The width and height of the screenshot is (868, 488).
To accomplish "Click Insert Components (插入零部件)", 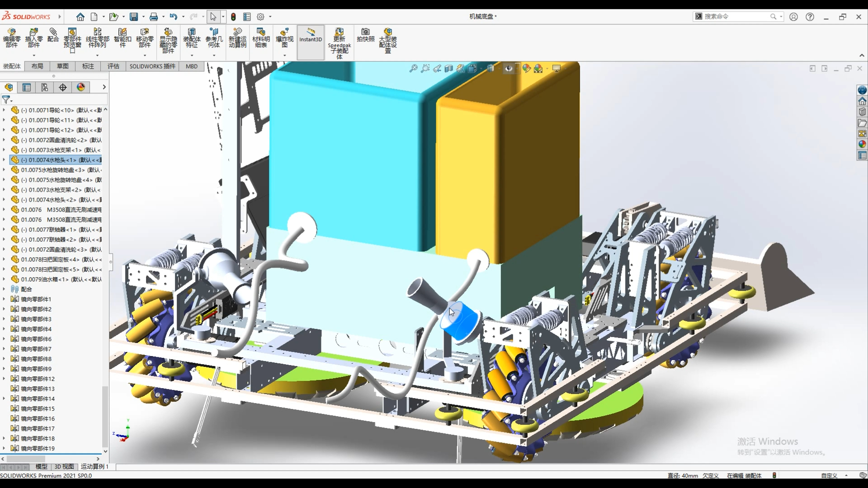I will (x=34, y=38).
